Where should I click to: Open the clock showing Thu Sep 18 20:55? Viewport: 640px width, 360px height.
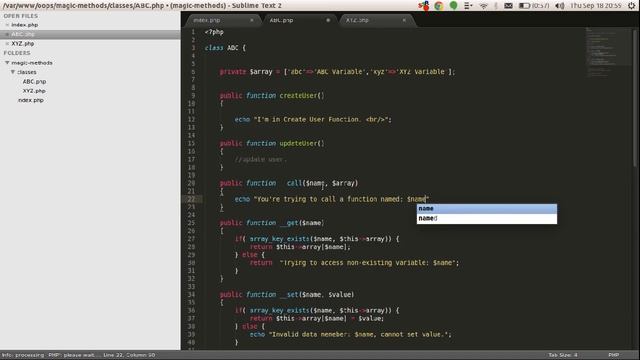(596, 6)
